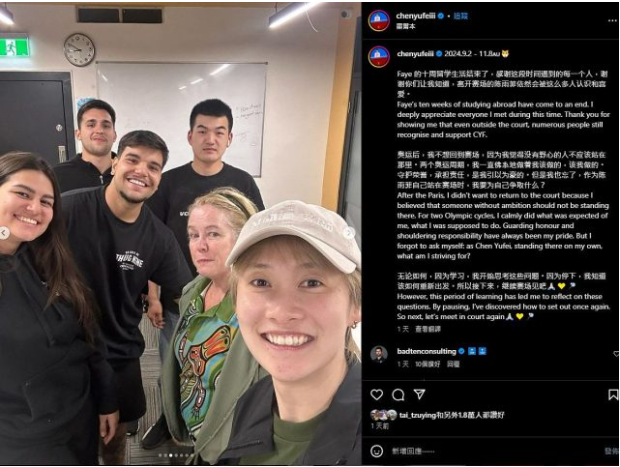
Task: Open badtenconsulting profile avatar
Action: point(379,354)
